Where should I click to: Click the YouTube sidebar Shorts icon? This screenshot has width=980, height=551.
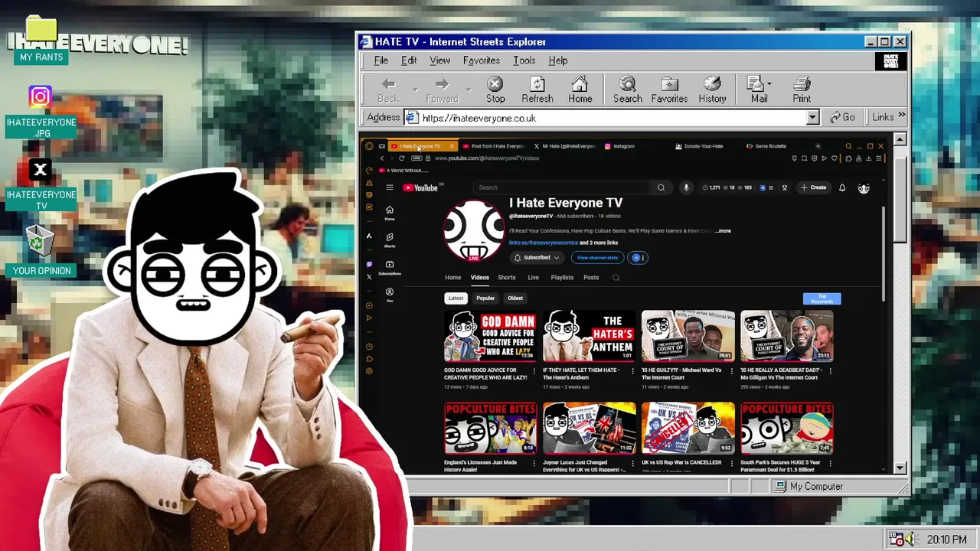pos(389,240)
